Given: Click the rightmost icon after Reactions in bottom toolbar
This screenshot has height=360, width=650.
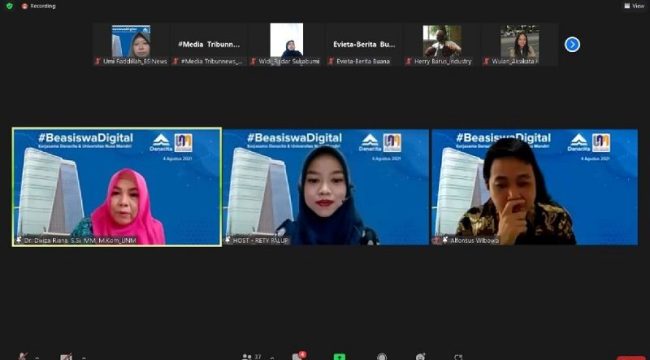Looking at the screenshot, I should click(x=458, y=357).
